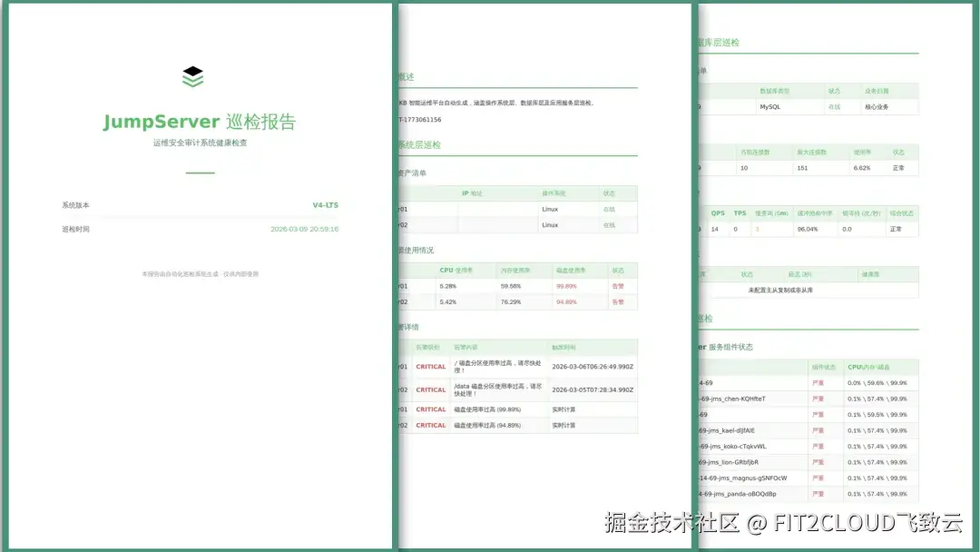Select the lock wait value '0.0'
This screenshot has width=980, height=552.
pyautogui.click(x=847, y=230)
